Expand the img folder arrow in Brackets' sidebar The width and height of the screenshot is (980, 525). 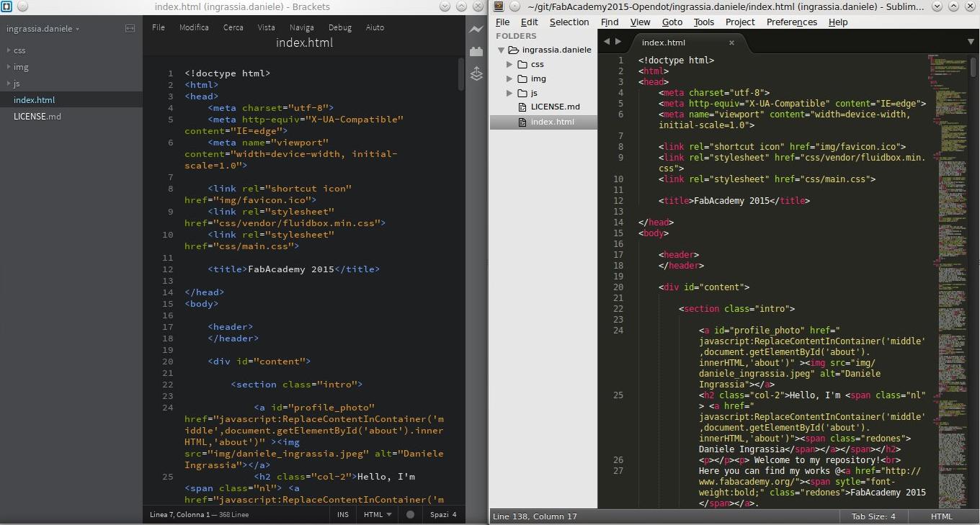point(8,67)
